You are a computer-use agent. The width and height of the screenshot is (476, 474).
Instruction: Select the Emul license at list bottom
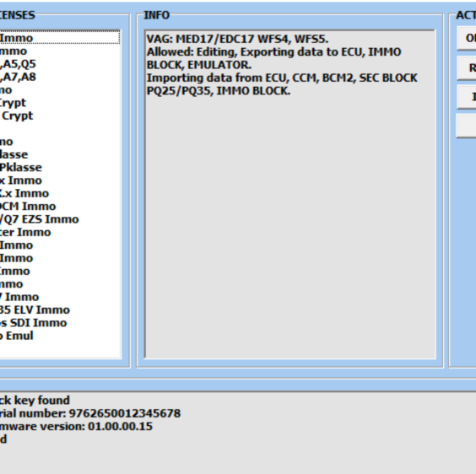(60, 336)
